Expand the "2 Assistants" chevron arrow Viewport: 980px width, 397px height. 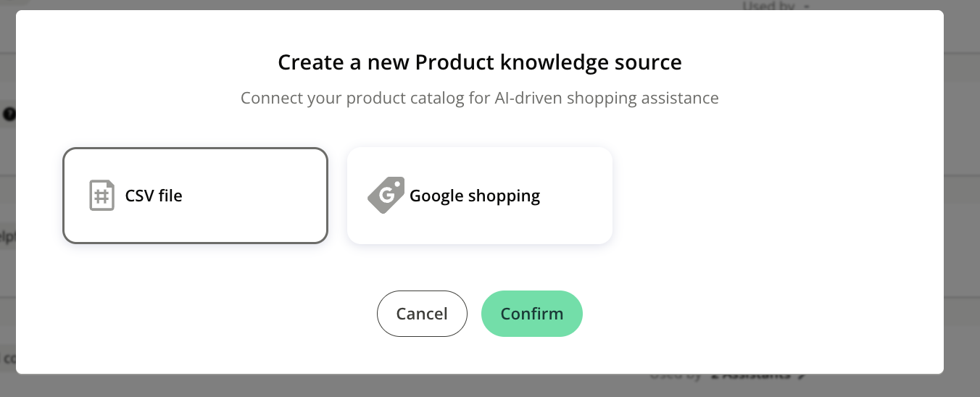[801, 375]
